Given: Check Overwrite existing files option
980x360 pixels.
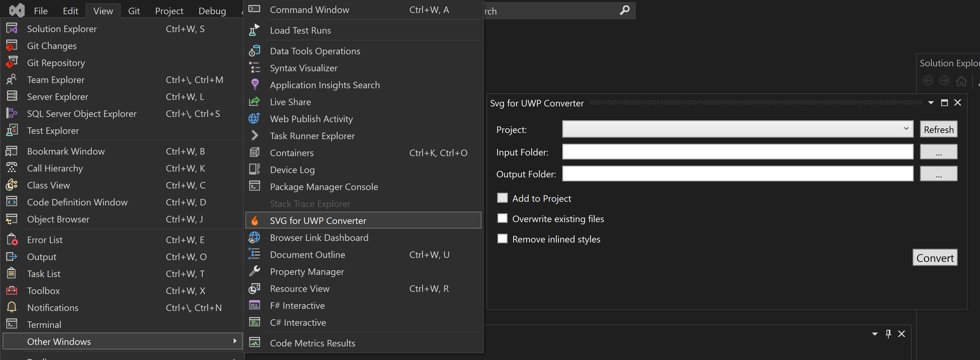Looking at the screenshot, I should point(502,218).
